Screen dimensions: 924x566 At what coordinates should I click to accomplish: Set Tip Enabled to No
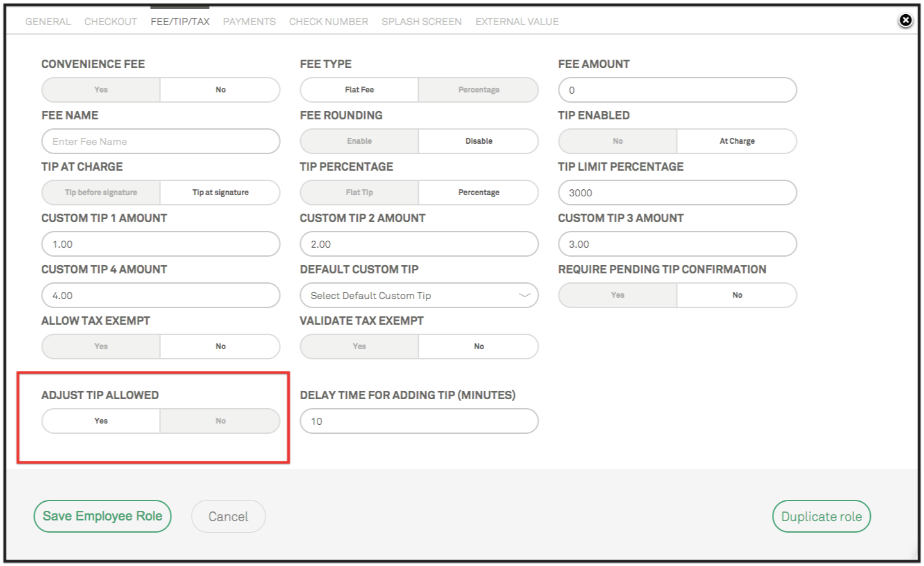(618, 141)
